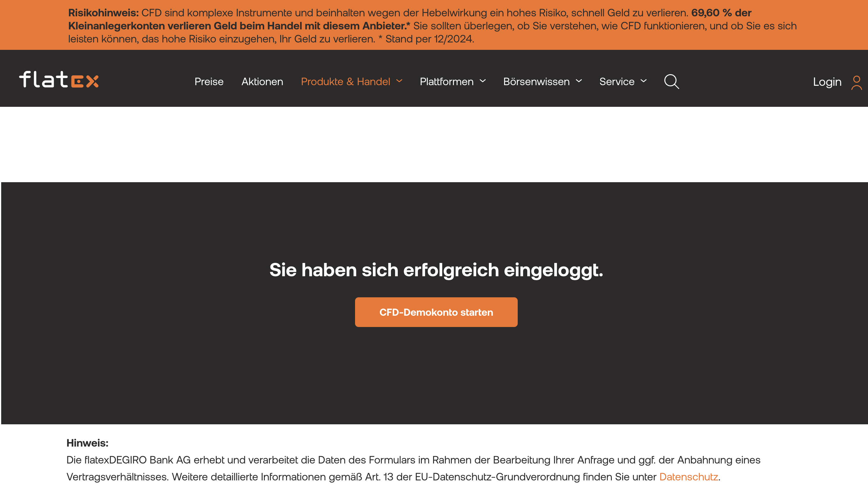Expand the chevron next to Börsenwissen
The image size is (868, 489).
coord(579,81)
